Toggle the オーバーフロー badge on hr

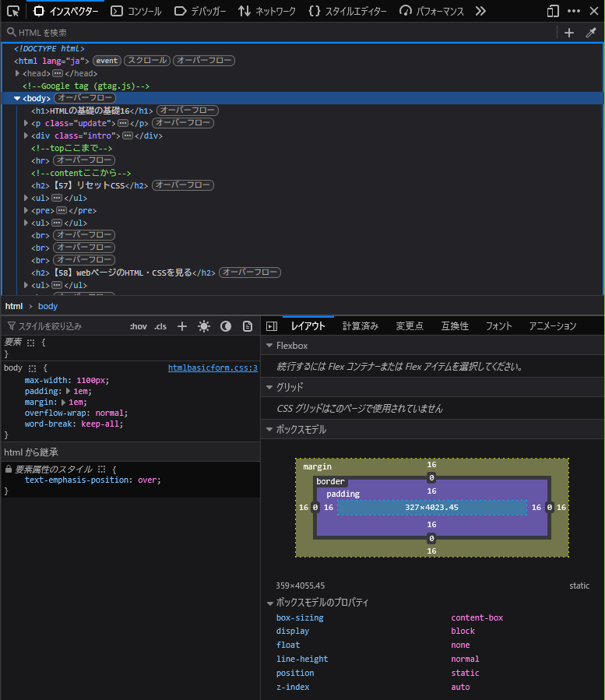(x=84, y=160)
